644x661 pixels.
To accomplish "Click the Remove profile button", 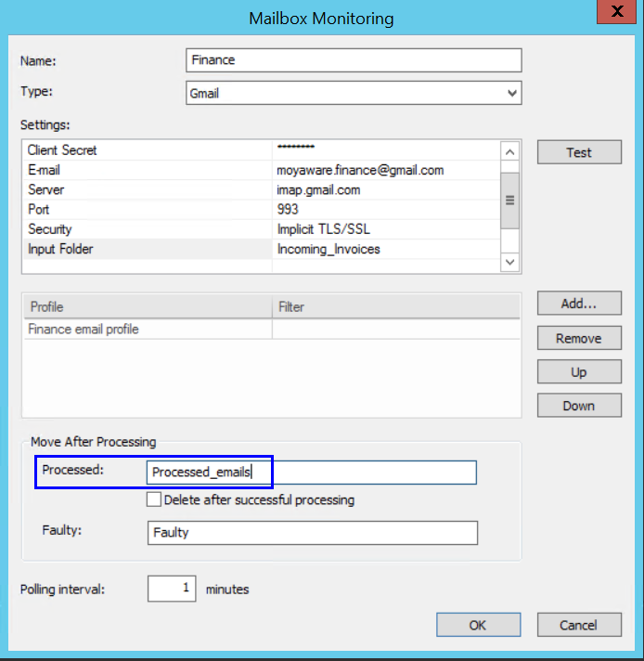I will tap(578, 338).
